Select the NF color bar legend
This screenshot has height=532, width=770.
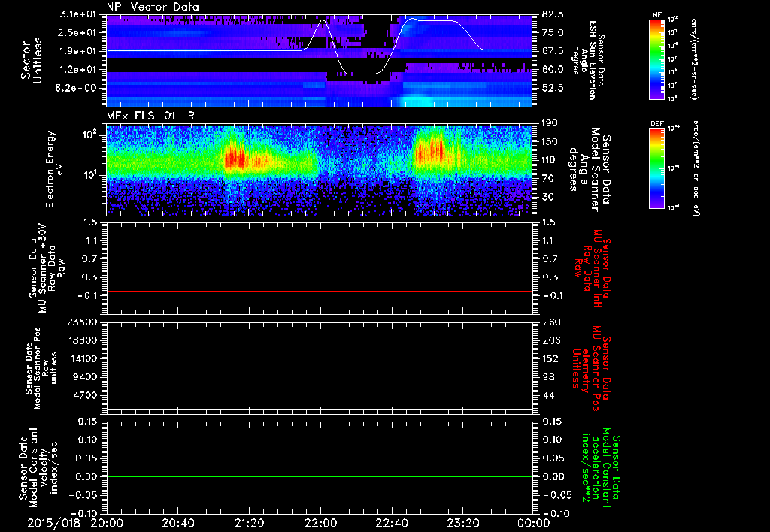tap(657, 56)
